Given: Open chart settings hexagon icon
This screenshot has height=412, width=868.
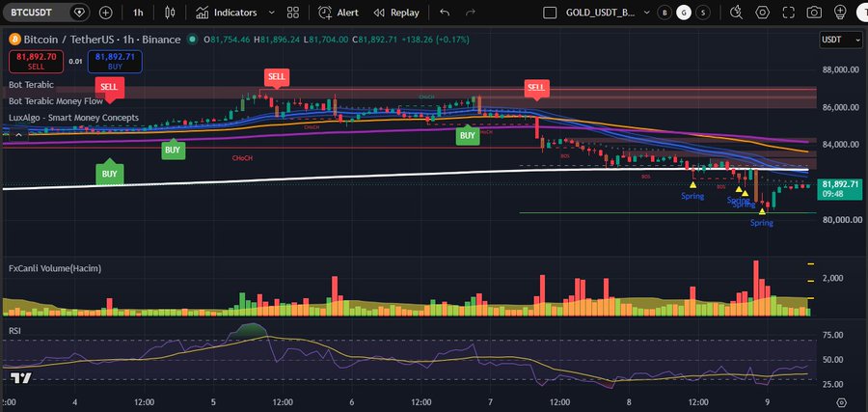Looking at the screenshot, I should (x=762, y=13).
